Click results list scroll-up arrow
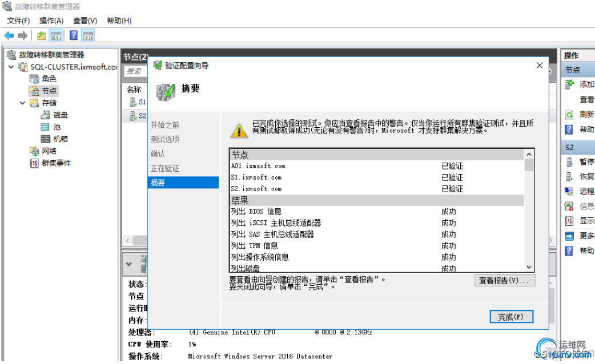Viewport: 595px width, 364px height. click(529, 154)
